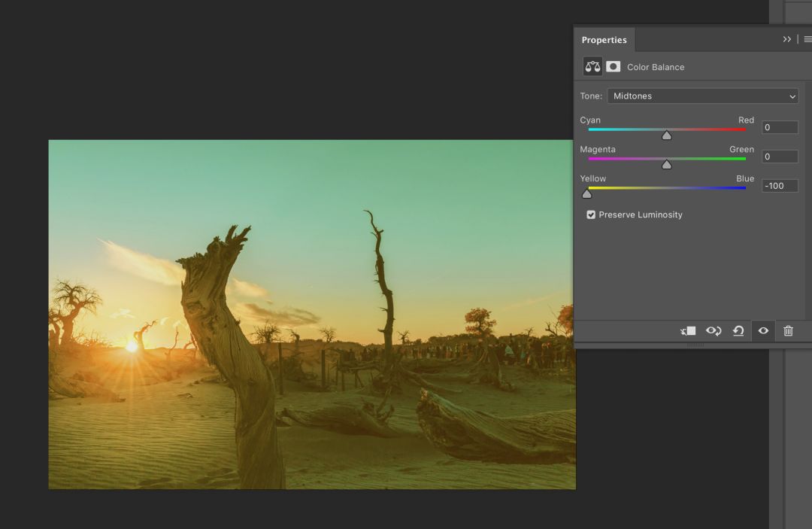
Task: Select the layer mask icon in Properties
Action: pyautogui.click(x=614, y=67)
